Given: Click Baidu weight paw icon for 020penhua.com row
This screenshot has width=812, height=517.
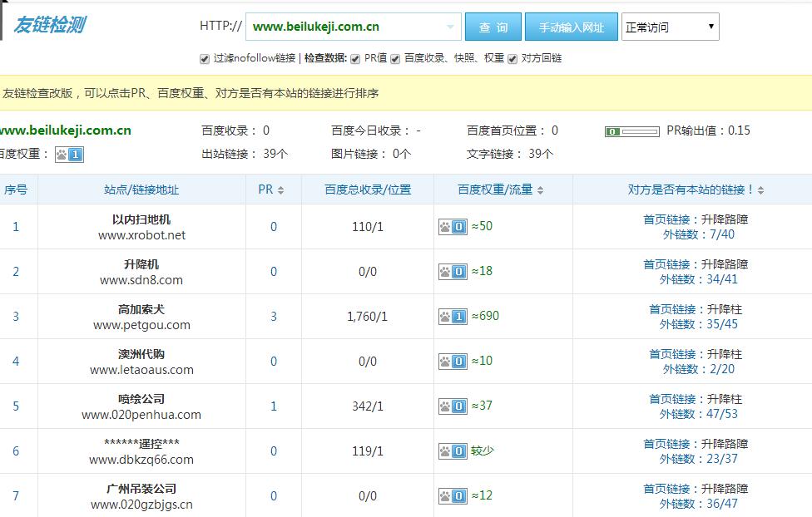Looking at the screenshot, I should click(453, 406).
